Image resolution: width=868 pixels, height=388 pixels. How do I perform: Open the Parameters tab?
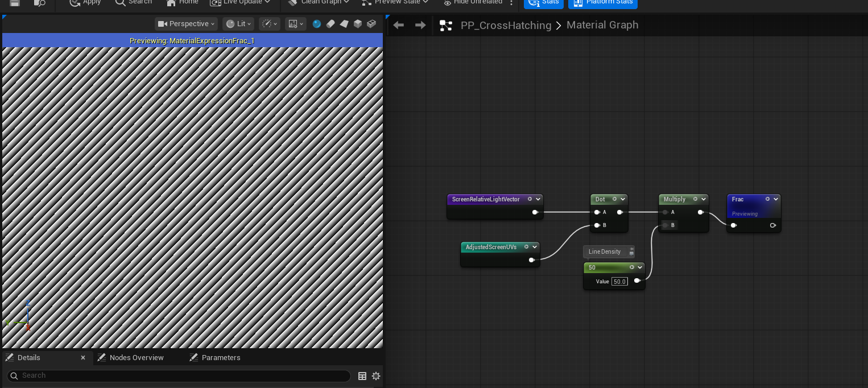pyautogui.click(x=221, y=357)
